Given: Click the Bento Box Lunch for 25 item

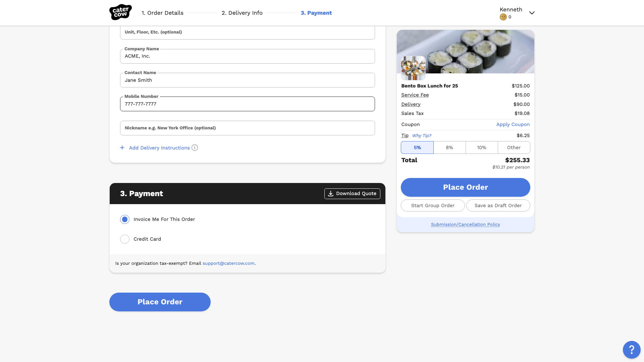Looking at the screenshot, I should tap(429, 86).
